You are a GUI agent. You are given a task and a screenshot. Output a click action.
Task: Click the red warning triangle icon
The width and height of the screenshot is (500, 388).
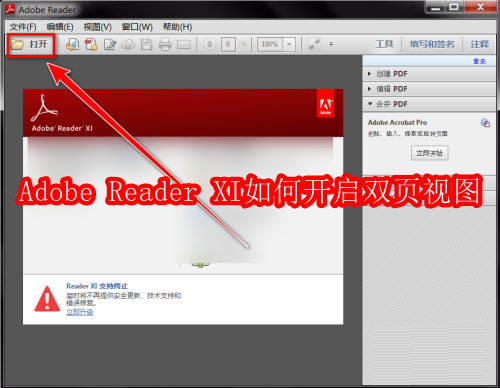tap(47, 299)
